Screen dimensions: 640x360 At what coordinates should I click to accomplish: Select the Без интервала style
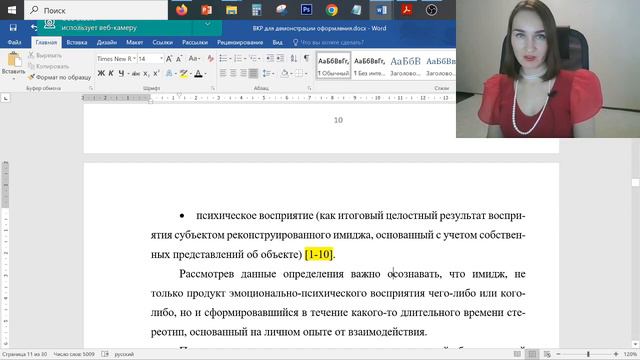click(369, 65)
